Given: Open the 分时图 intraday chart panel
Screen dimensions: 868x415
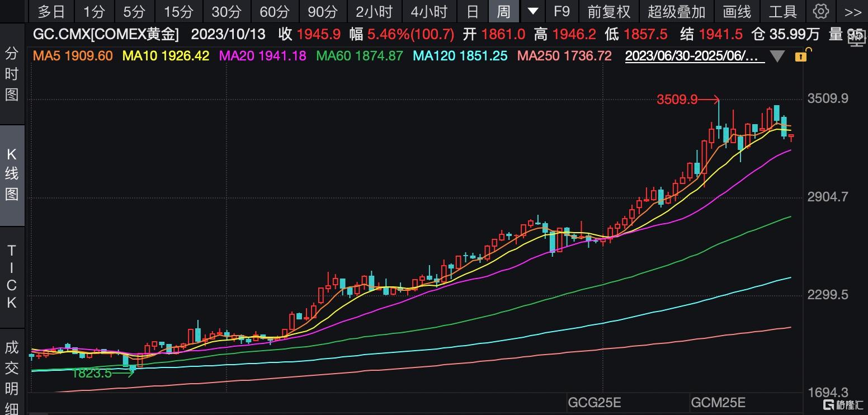Looking at the screenshot, I should (12, 74).
